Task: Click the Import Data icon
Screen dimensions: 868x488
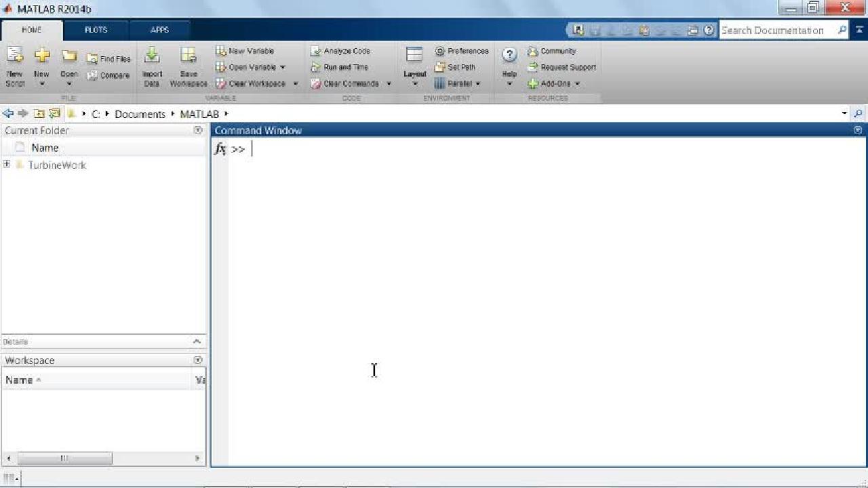Action: [152, 57]
